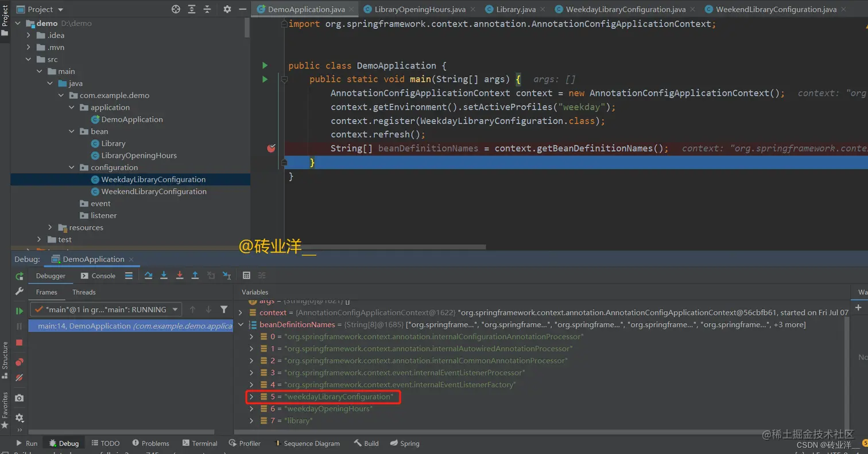Click Step Over debugger icon
Screen dimensions: 868x454
click(x=148, y=275)
